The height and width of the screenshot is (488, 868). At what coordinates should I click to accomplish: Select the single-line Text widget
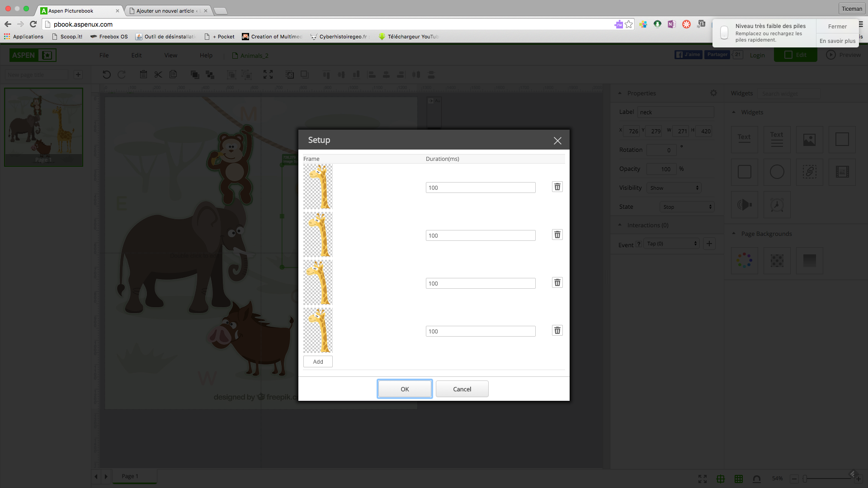pyautogui.click(x=744, y=139)
